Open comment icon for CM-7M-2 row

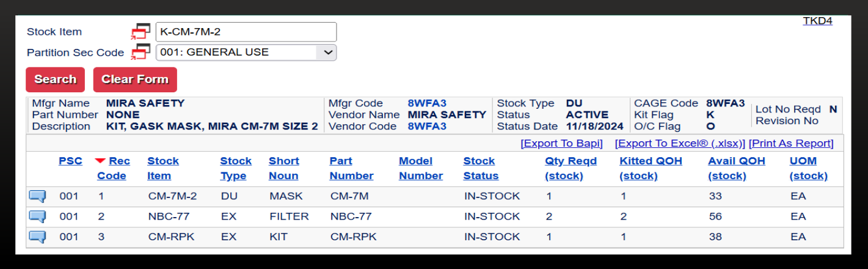(x=38, y=196)
